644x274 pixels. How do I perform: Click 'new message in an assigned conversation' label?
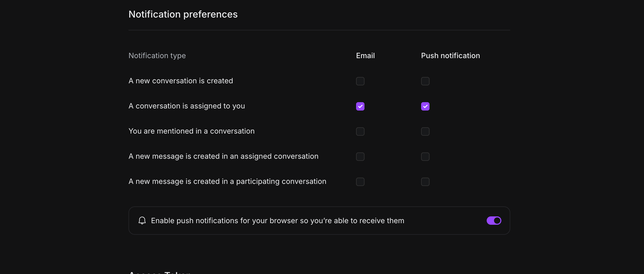pyautogui.click(x=223, y=156)
